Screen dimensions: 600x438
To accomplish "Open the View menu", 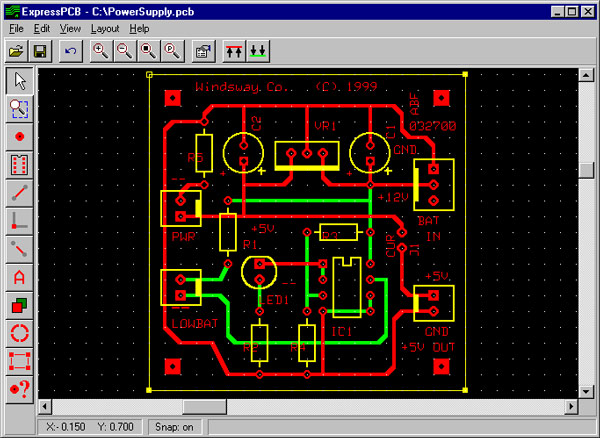I will [70, 29].
